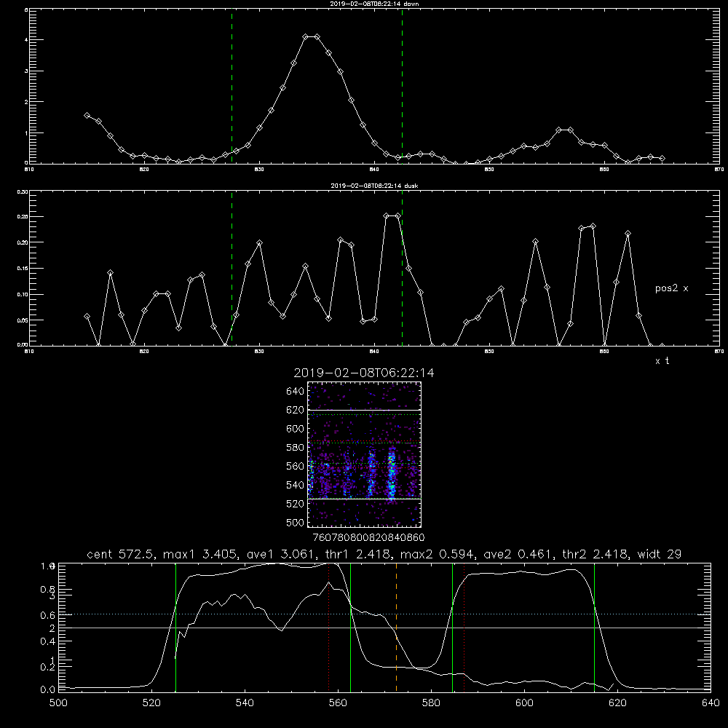Image resolution: width=728 pixels, height=728 pixels.
Task: Click the blue dotted horizontal line at 0.6
Action: pyautogui.click(x=384, y=614)
